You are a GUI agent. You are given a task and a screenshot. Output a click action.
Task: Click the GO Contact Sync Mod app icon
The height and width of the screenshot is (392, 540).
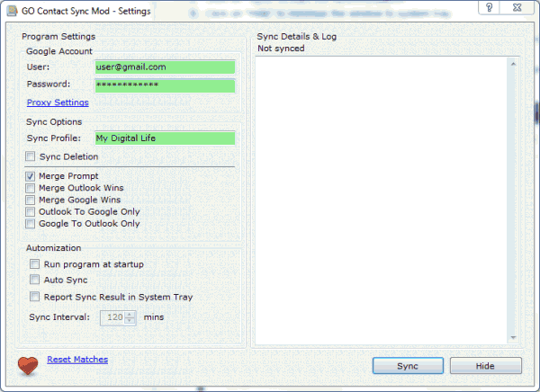point(13,11)
